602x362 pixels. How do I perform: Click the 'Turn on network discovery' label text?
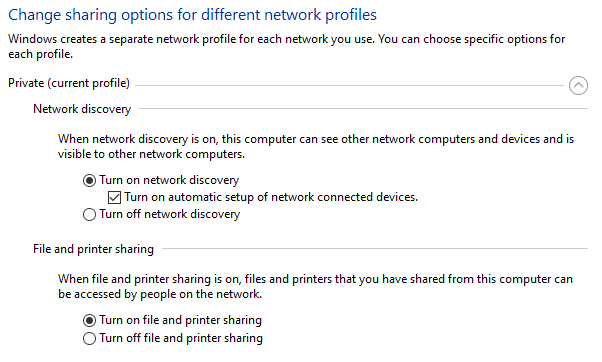coord(169,180)
